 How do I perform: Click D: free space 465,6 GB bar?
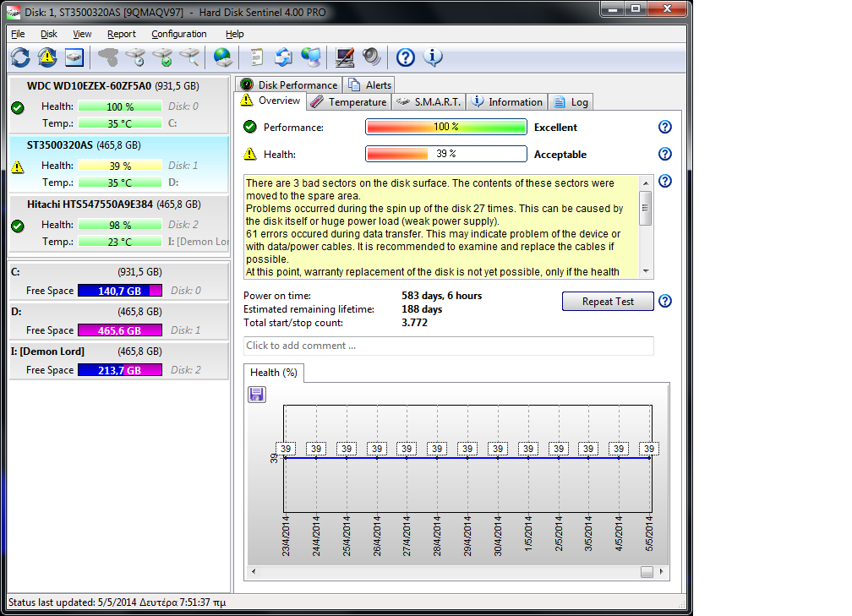click(x=119, y=330)
